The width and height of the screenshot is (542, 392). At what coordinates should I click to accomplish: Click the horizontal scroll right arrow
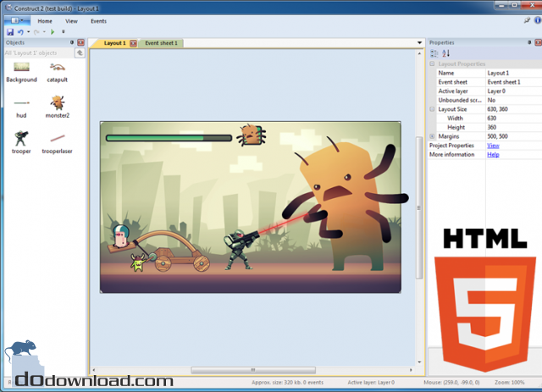[411, 370]
